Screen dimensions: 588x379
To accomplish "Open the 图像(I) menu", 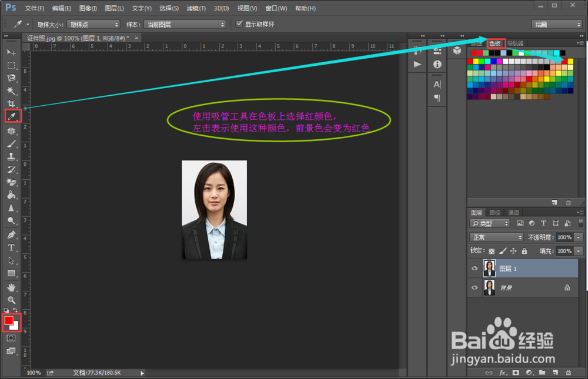I will pos(88,8).
